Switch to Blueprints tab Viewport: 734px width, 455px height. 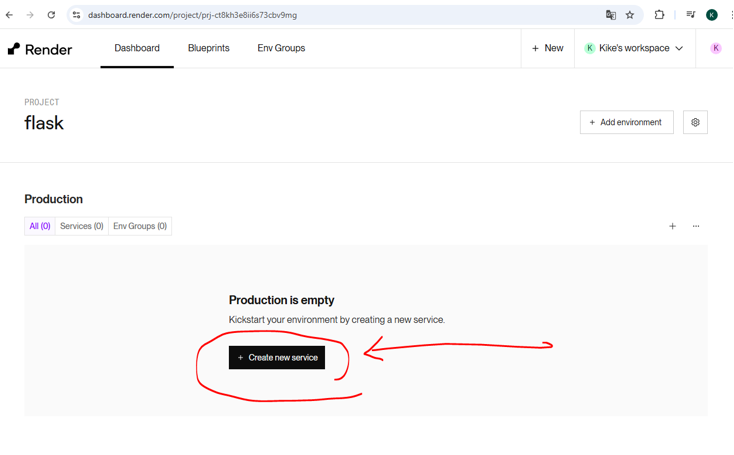[x=208, y=48]
